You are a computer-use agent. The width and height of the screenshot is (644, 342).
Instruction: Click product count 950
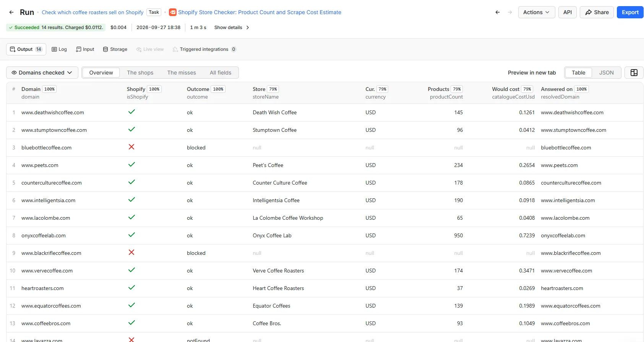[458, 235]
